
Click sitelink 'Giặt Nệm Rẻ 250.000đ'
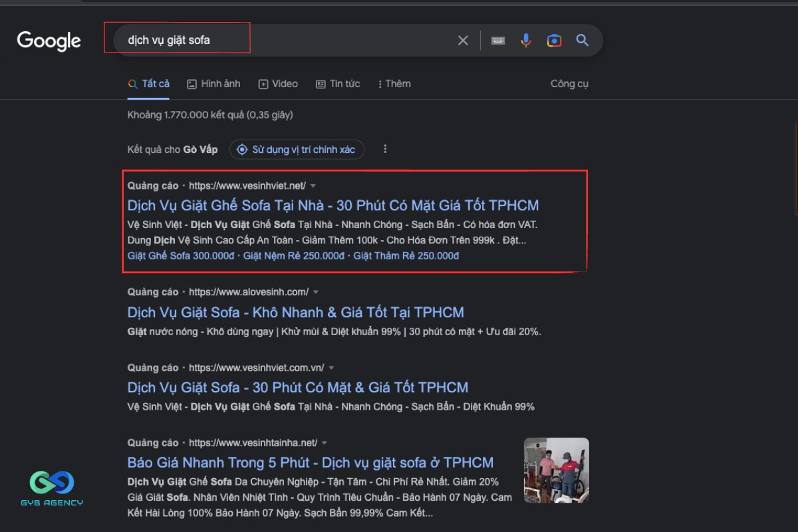(x=294, y=256)
